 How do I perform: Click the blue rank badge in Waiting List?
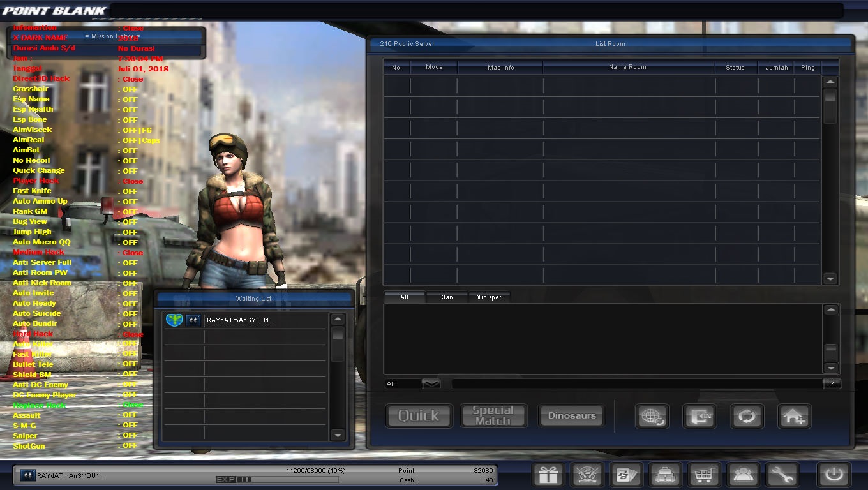tap(174, 320)
